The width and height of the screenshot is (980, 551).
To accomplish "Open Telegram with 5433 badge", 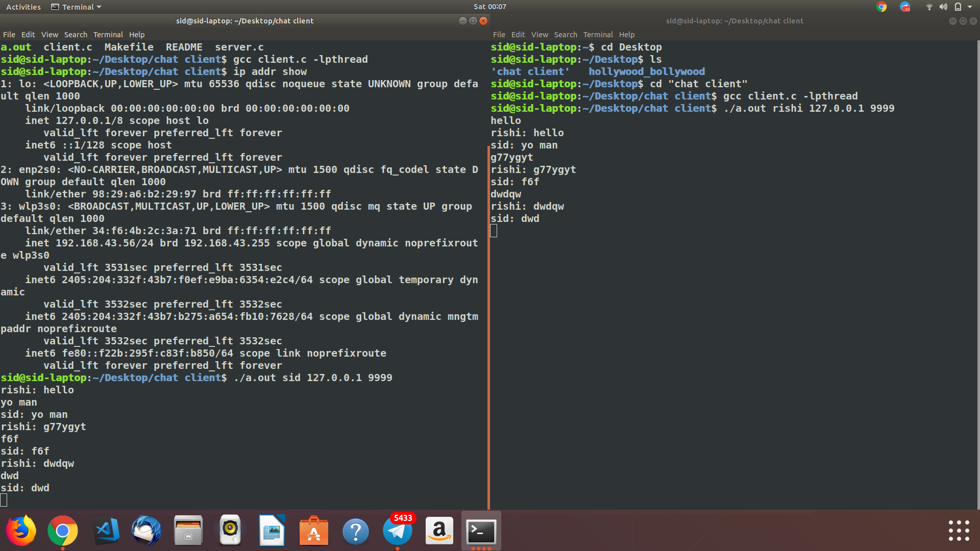I will click(398, 531).
